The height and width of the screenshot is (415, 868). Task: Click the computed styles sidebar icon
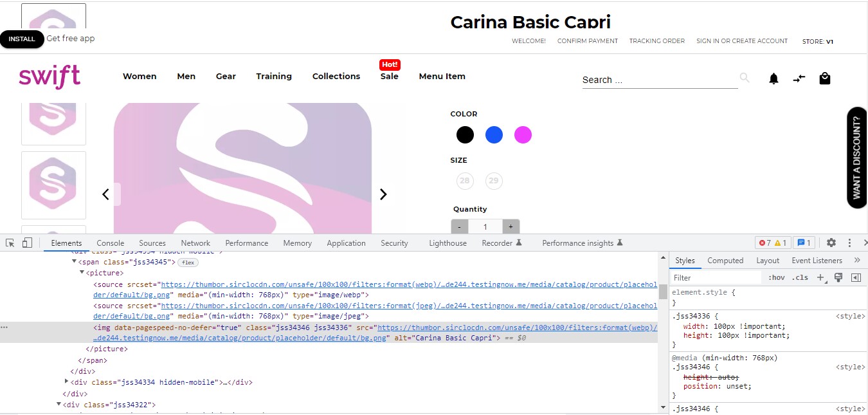(x=854, y=277)
